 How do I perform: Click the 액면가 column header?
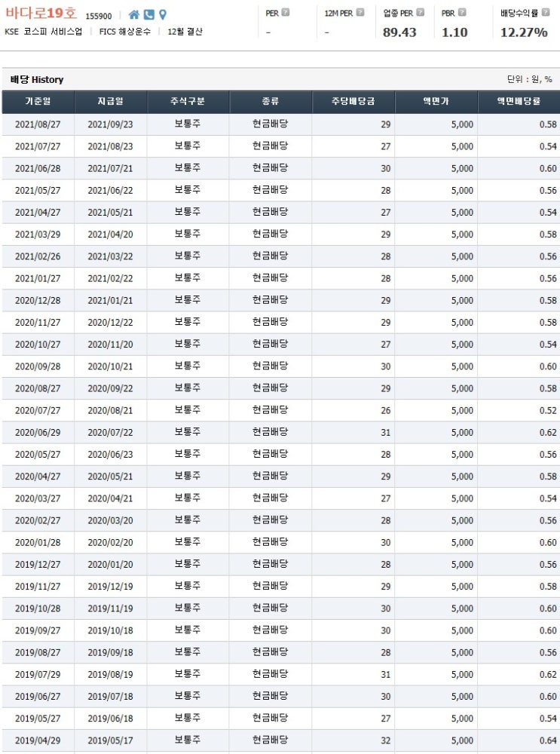click(436, 102)
